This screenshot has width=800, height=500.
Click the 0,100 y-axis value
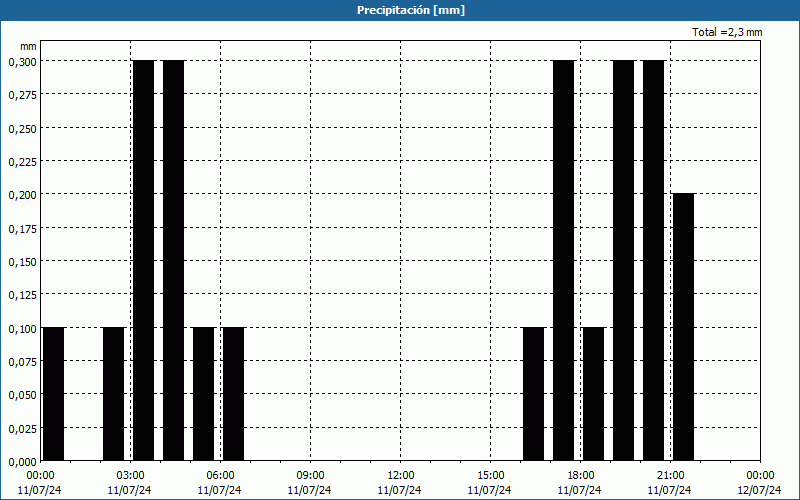click(x=22, y=329)
